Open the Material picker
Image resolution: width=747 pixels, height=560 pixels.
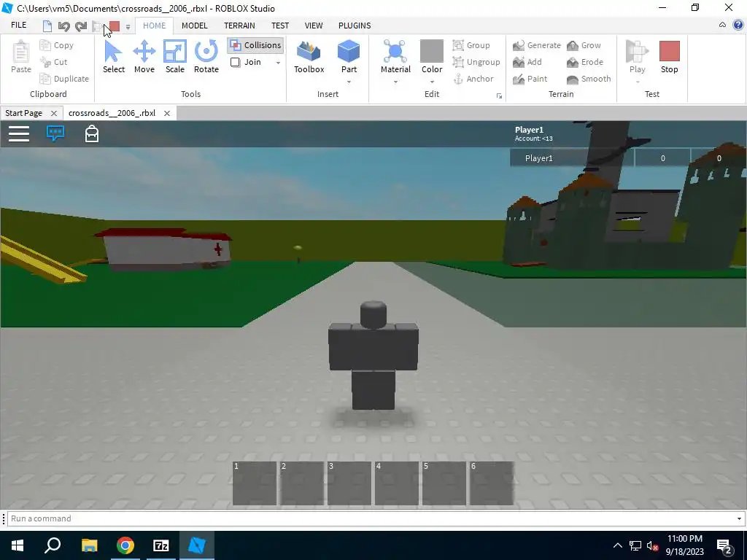click(x=395, y=57)
